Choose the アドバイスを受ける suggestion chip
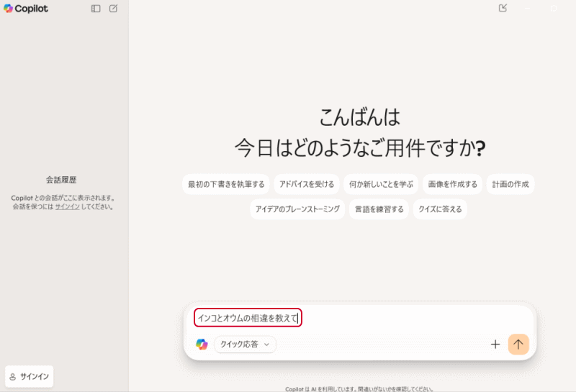576x392 pixels. [307, 184]
